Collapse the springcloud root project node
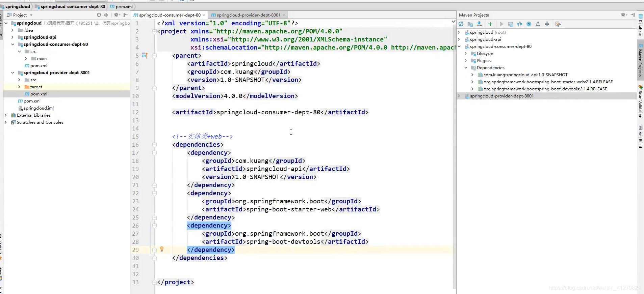This screenshot has height=294, width=644. (x=6, y=23)
